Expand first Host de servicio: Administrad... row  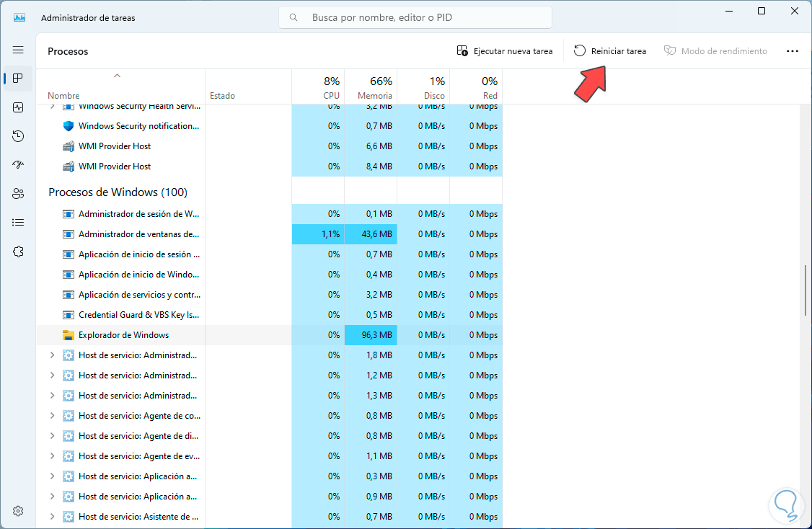[x=52, y=355]
